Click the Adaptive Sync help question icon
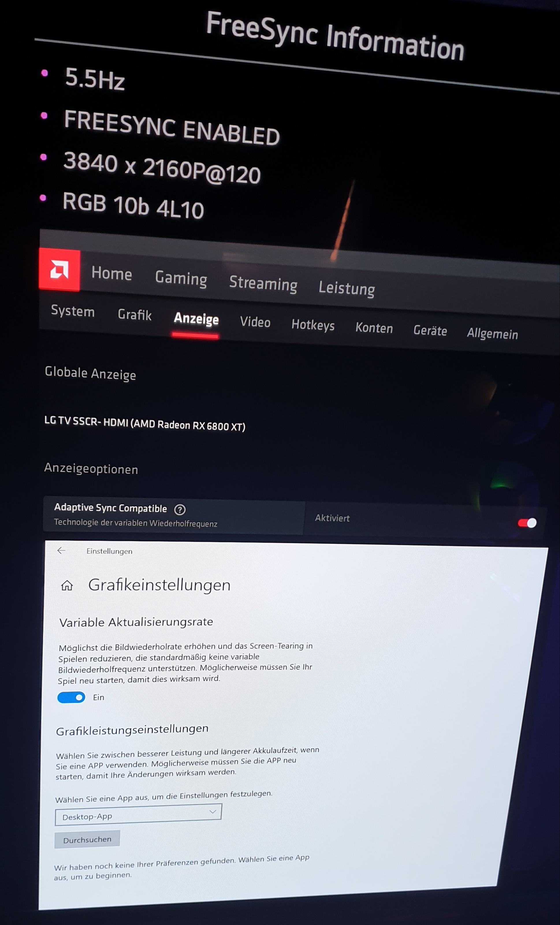 (180, 509)
